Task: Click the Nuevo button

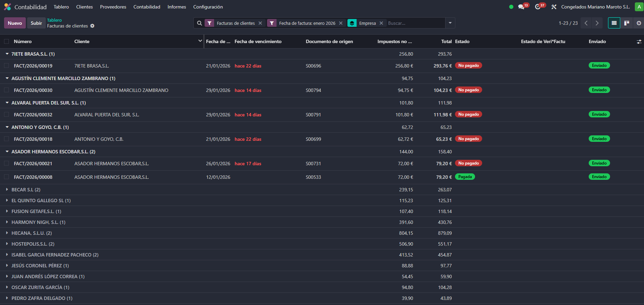Action: coord(15,23)
